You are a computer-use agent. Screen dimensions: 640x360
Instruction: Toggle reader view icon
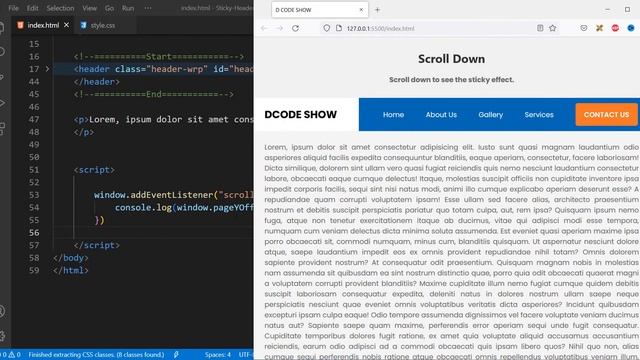540,28
